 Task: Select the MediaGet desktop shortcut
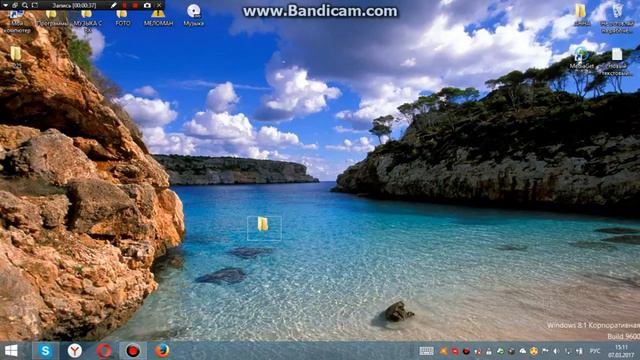582,58
